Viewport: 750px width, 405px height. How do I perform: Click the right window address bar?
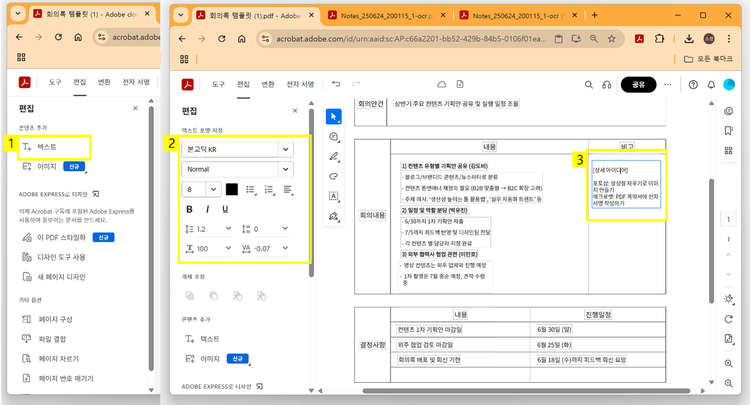click(411, 39)
